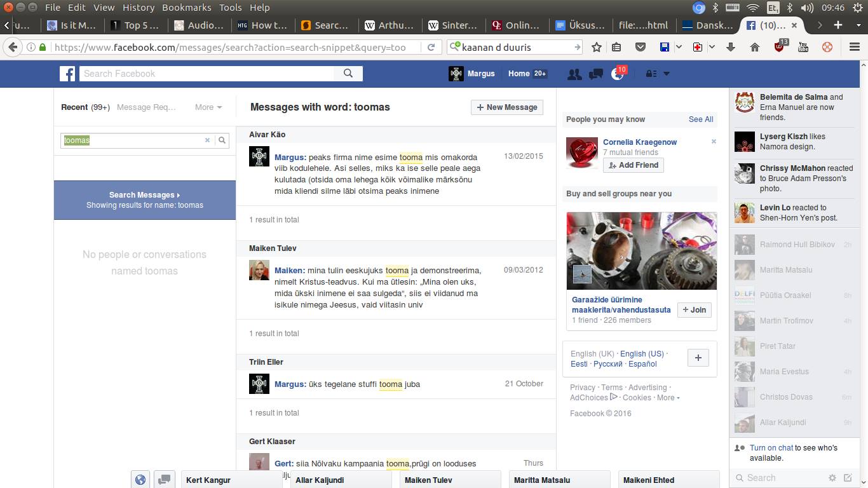Click the Facebook search magnifier button
The height and width of the screenshot is (488, 868).
[x=348, y=74]
